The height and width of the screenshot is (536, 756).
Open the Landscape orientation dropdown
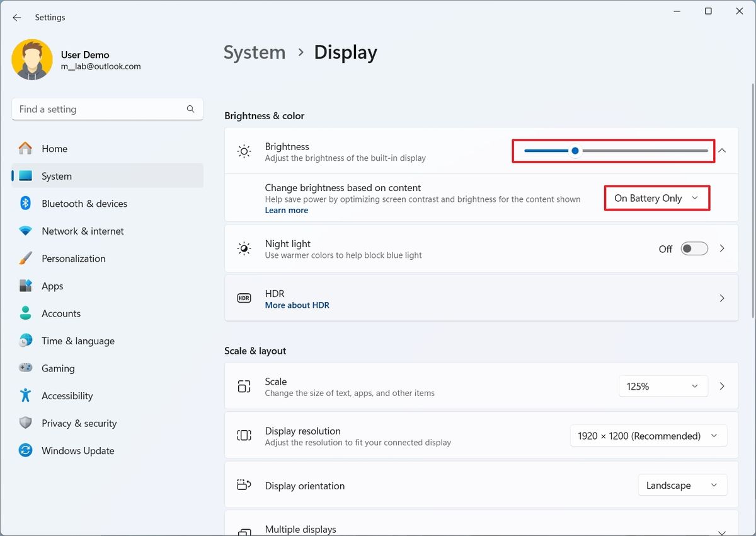[682, 485]
